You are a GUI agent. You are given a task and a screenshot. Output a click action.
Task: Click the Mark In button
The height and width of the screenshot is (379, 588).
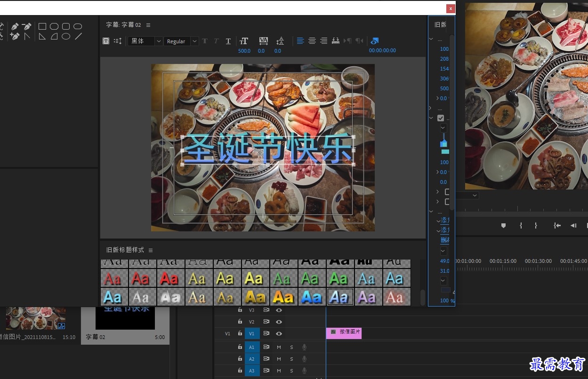[x=521, y=226]
